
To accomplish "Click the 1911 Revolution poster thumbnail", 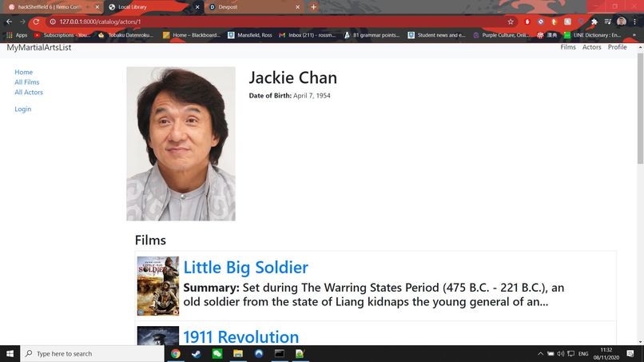I will [x=157, y=336].
